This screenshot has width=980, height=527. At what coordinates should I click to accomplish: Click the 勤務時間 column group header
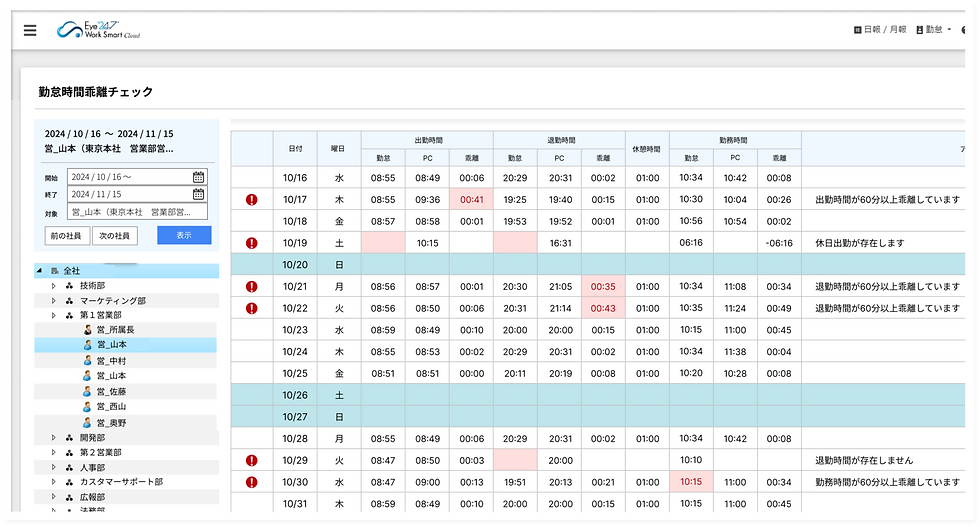735,141
